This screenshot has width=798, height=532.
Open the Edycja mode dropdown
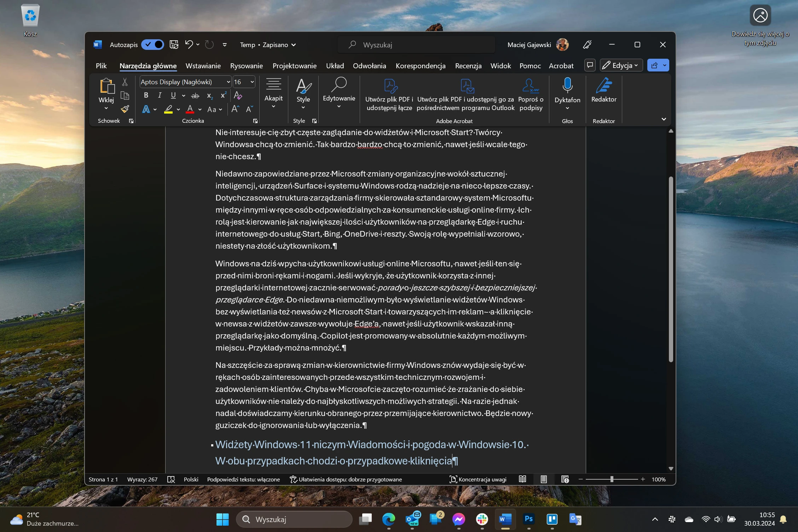[x=621, y=65]
